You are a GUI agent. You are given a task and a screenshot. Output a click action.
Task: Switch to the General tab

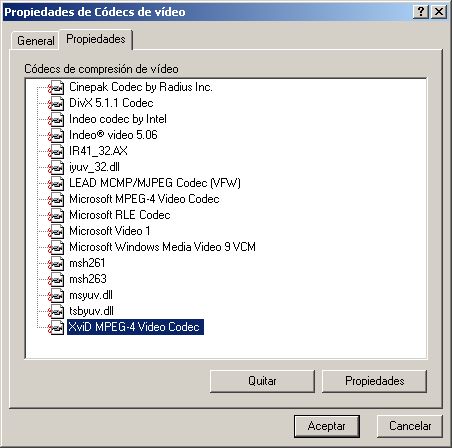[x=36, y=41]
